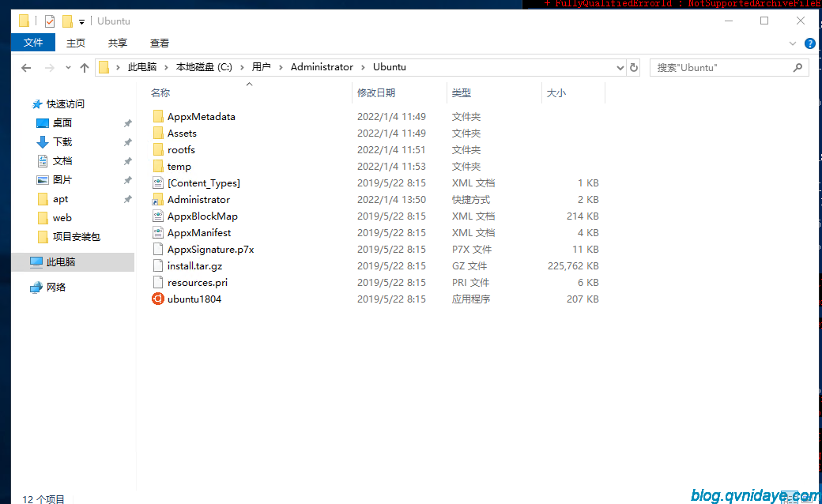Click the Properties icon in quick access toolbar
Image resolution: width=822 pixels, height=504 pixels.
point(50,21)
